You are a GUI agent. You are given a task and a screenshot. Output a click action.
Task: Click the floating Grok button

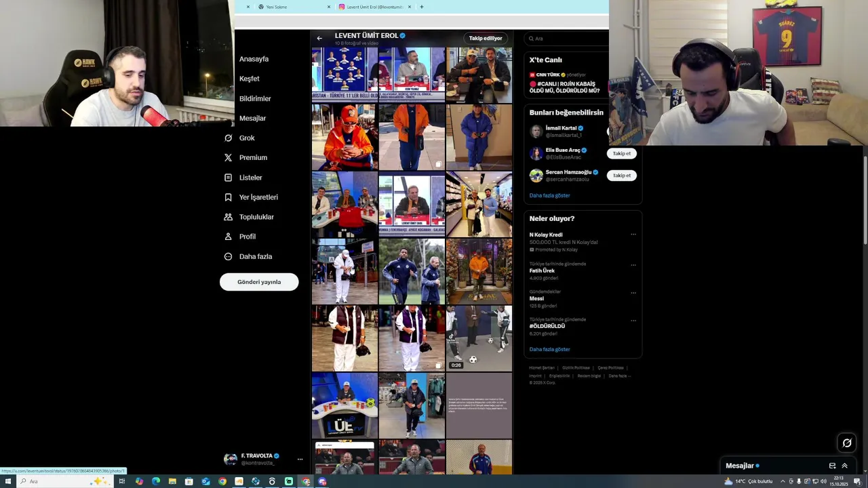point(847,443)
